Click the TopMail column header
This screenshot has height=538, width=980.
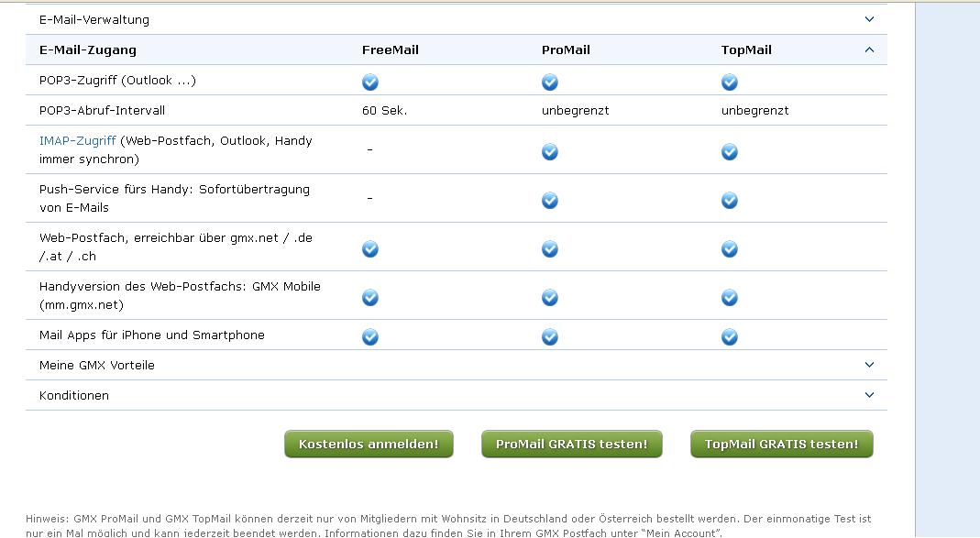[x=746, y=50]
